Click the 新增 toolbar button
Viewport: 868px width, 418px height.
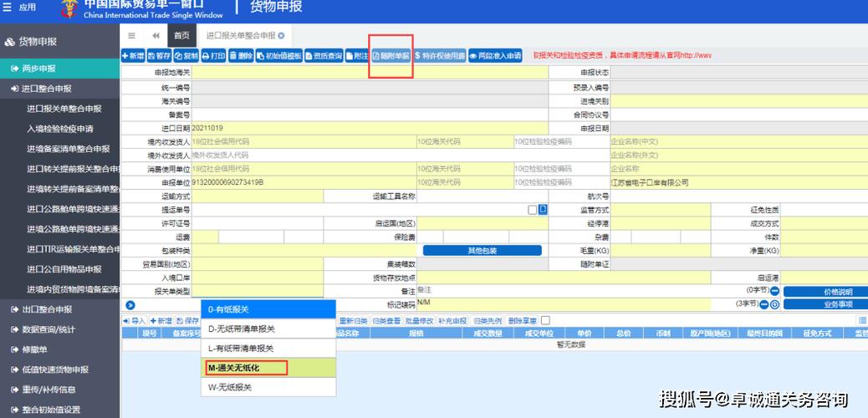[133, 56]
